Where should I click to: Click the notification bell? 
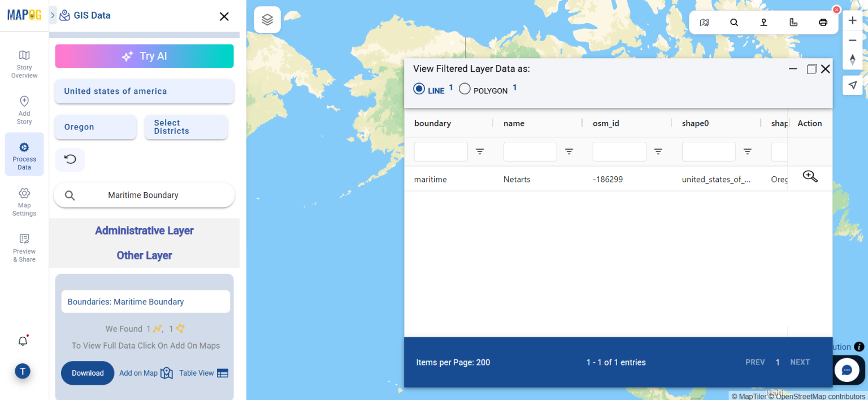[x=23, y=341]
